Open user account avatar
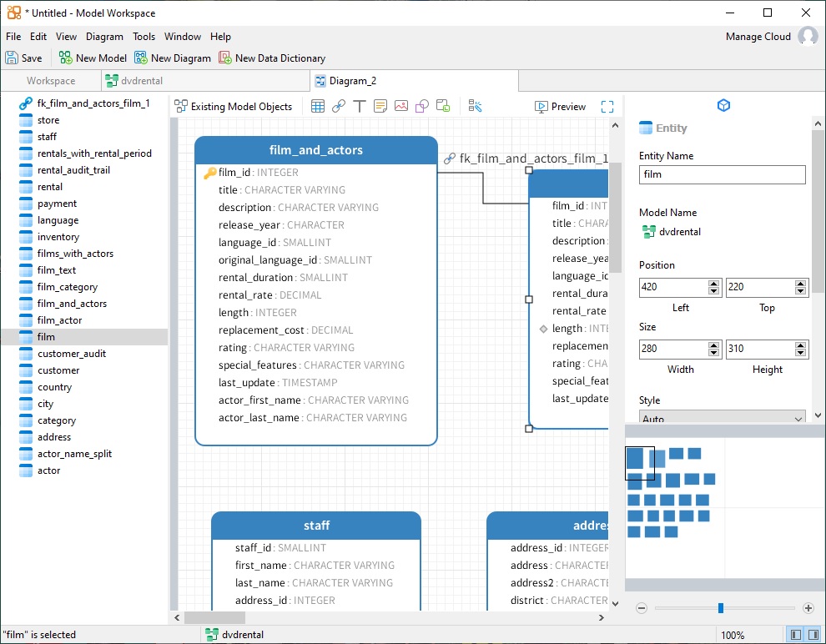The height and width of the screenshot is (644, 826). click(808, 37)
